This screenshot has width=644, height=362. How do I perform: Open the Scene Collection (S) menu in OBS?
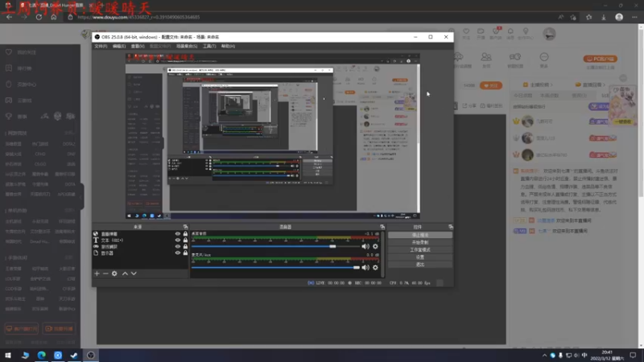pyautogui.click(x=187, y=46)
